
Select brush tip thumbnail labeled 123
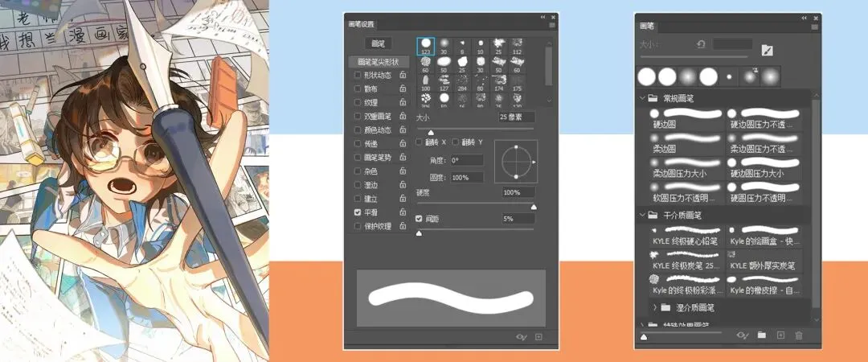[426, 46]
